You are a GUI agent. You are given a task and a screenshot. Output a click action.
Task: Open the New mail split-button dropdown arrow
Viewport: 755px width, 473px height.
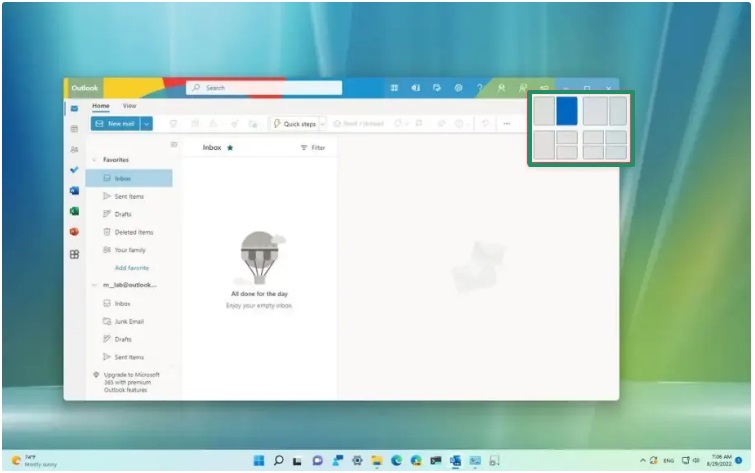[146, 124]
